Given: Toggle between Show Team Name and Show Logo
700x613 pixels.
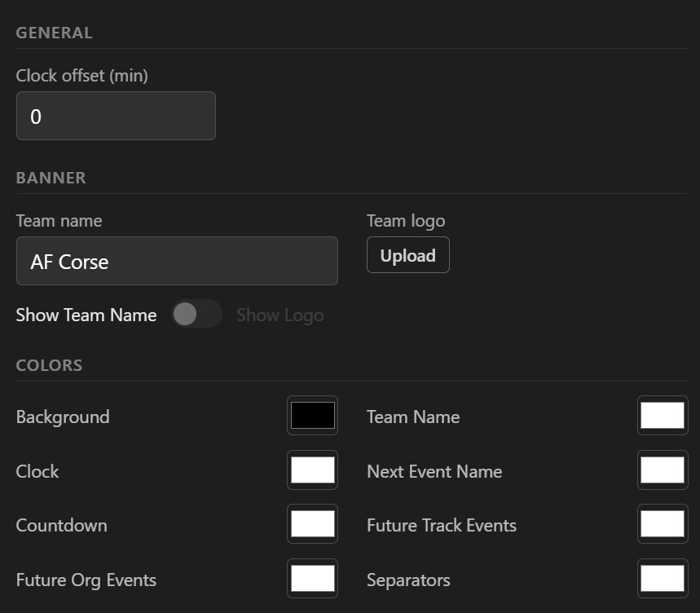Looking at the screenshot, I should point(196,315).
